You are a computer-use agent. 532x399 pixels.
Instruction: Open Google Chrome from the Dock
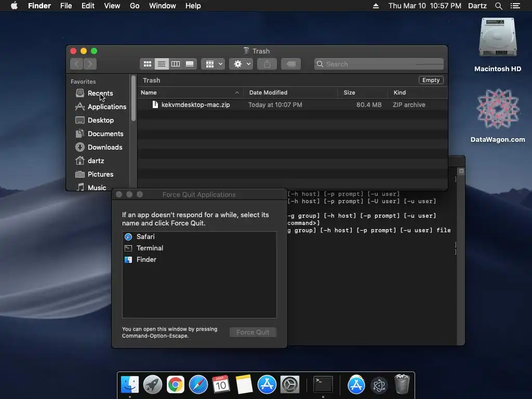pyautogui.click(x=176, y=385)
